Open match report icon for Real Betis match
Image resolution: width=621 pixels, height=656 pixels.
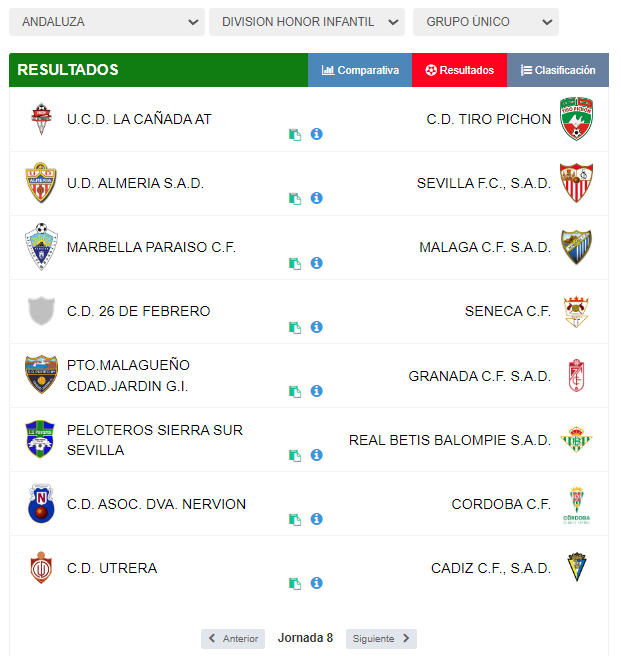click(x=295, y=455)
